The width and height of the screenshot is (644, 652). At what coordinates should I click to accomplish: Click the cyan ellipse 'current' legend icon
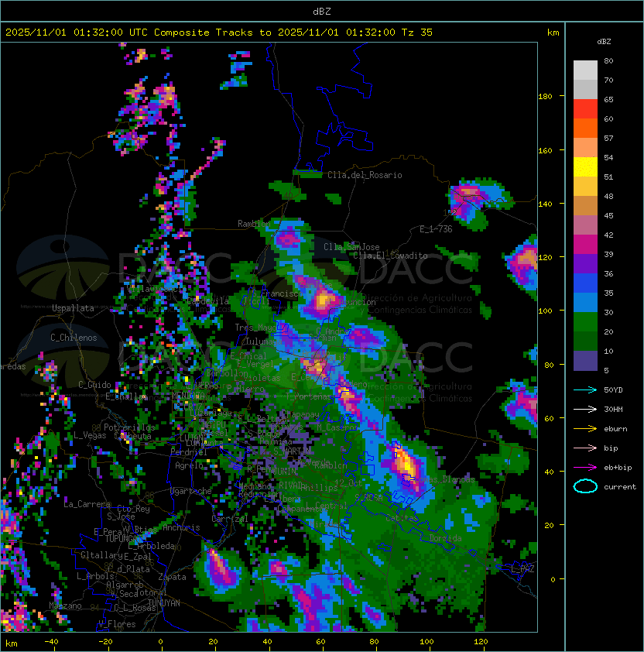[585, 486]
